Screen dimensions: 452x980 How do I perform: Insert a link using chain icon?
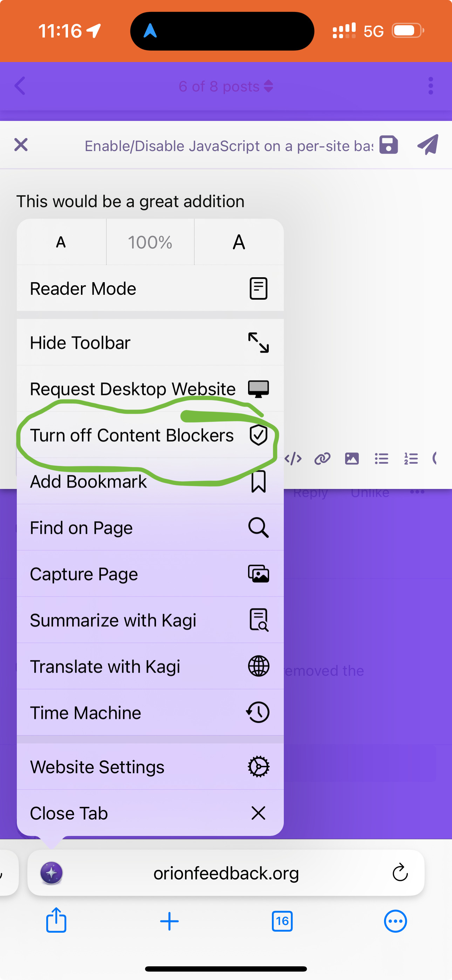(x=322, y=459)
